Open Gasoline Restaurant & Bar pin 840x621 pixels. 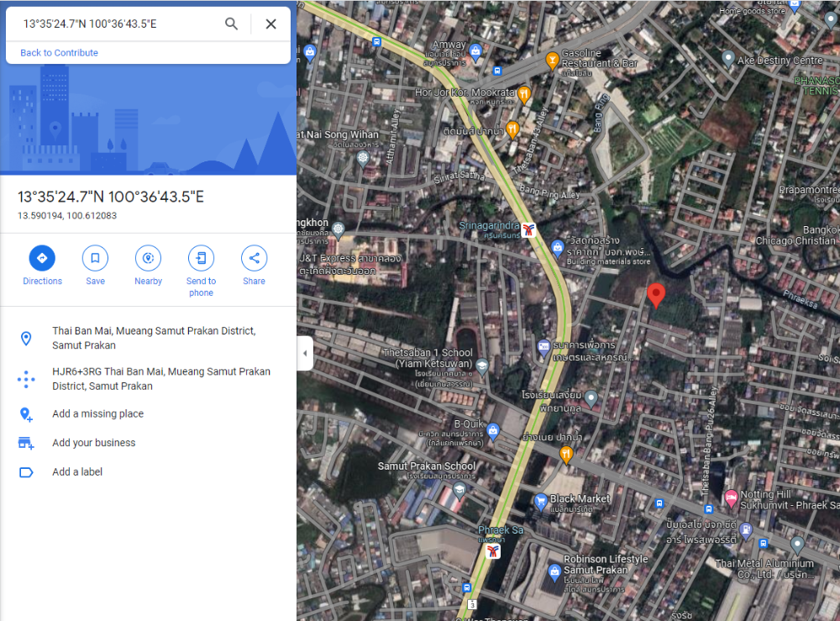(553, 60)
